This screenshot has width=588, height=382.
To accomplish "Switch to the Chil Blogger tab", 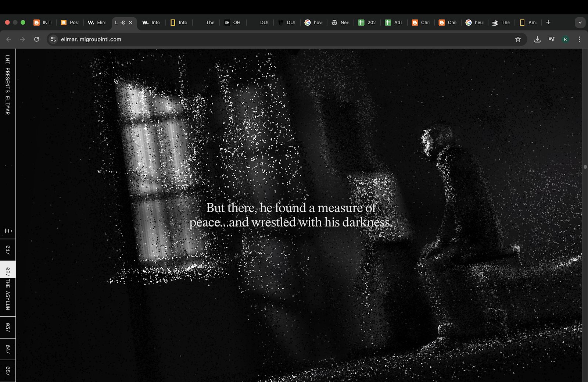I will tap(448, 22).
